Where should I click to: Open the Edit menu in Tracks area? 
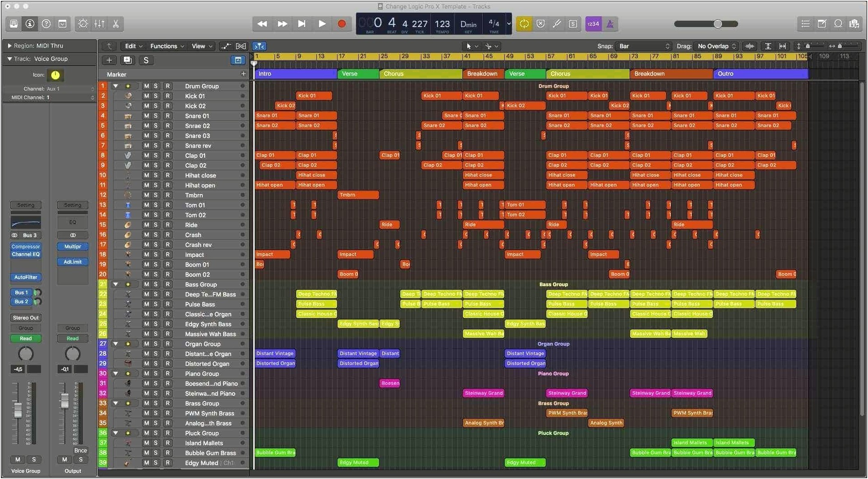tap(133, 46)
